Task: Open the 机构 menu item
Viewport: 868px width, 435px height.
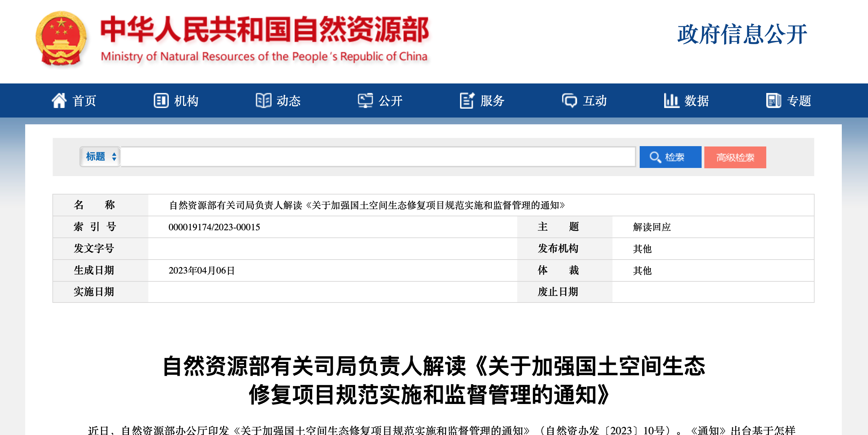Action: [186, 100]
